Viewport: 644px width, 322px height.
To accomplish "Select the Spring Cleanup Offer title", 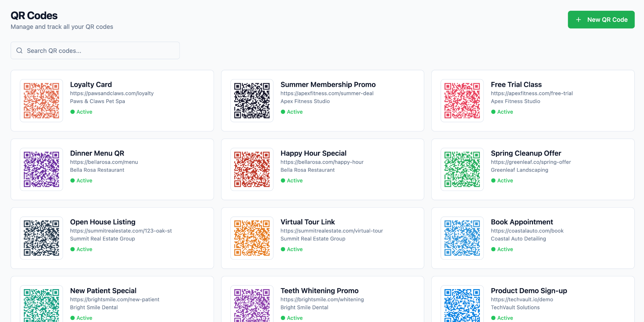I will coord(526,153).
